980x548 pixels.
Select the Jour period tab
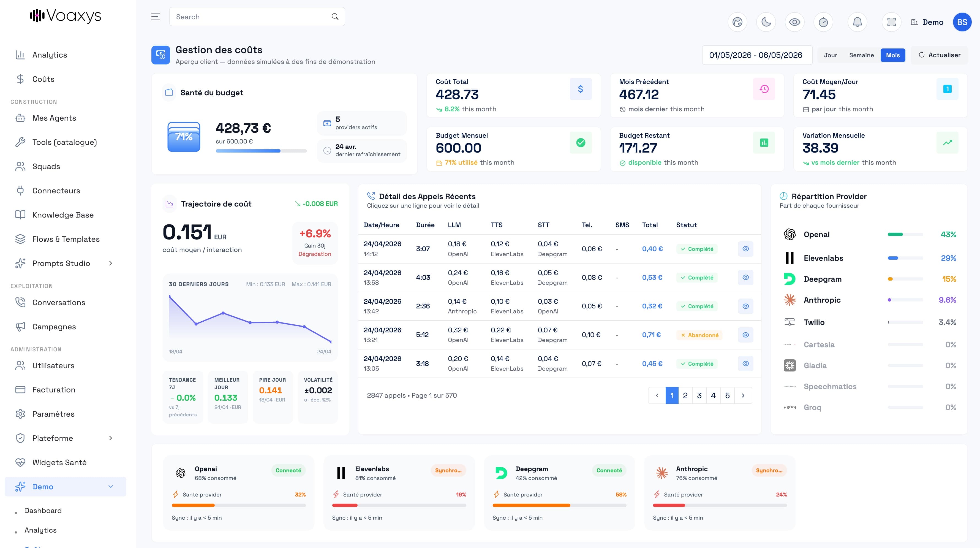(831, 55)
